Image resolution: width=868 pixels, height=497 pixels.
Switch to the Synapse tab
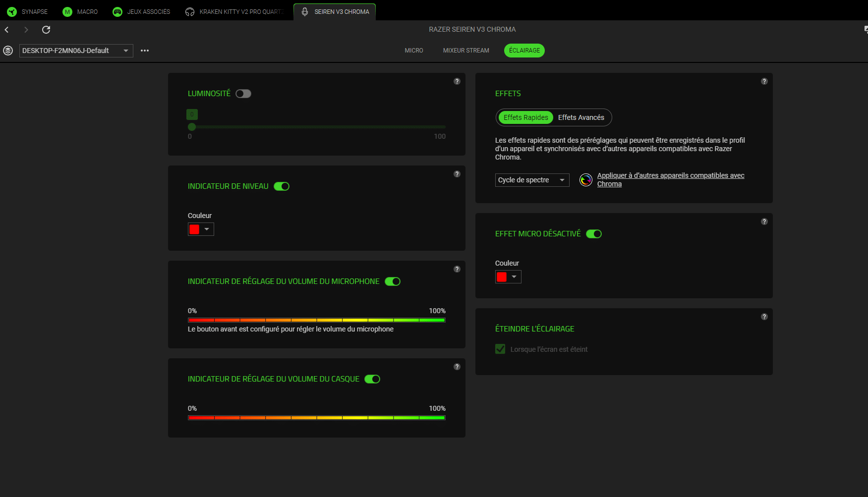tap(28, 12)
